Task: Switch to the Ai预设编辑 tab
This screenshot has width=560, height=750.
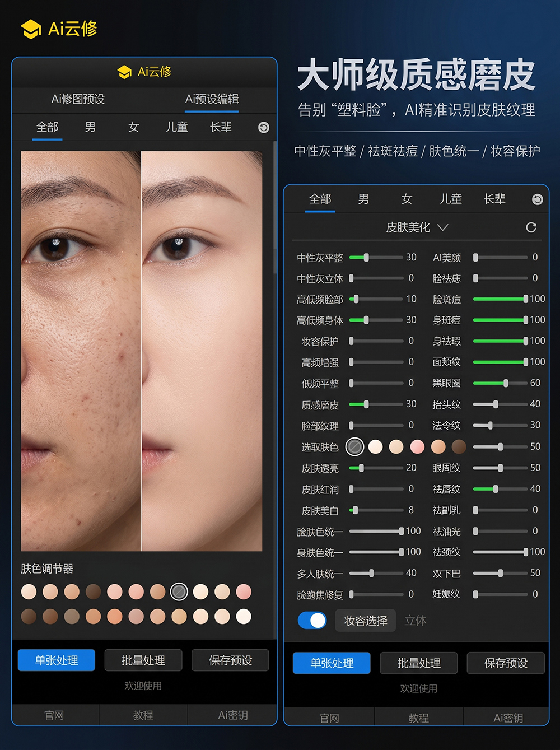Action: pos(212,99)
